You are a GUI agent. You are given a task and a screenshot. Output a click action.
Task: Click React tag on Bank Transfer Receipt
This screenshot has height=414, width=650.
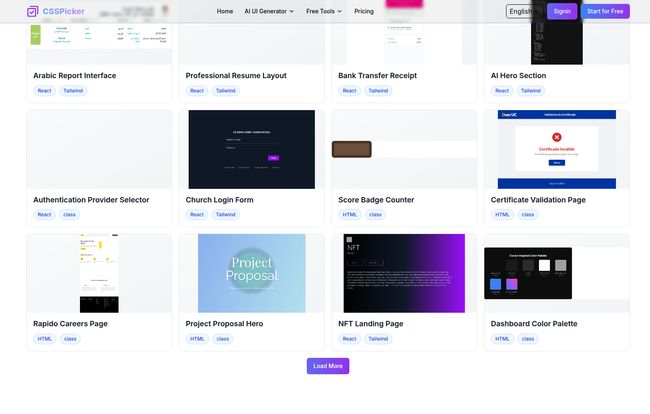(349, 91)
